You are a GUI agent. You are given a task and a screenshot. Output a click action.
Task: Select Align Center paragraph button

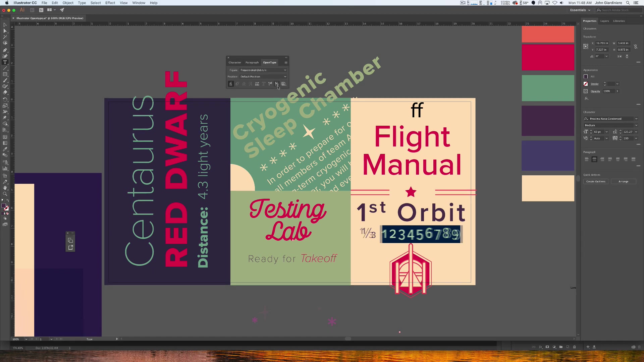point(594,159)
